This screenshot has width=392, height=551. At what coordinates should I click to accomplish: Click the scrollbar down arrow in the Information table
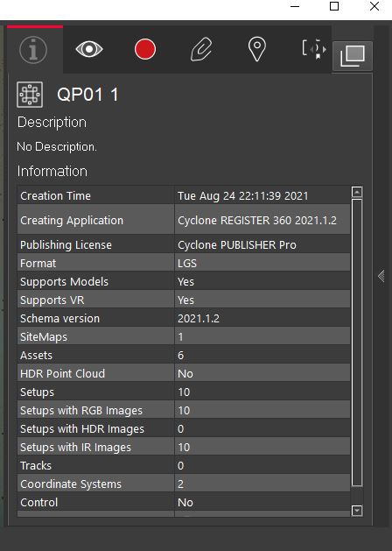pos(357,510)
